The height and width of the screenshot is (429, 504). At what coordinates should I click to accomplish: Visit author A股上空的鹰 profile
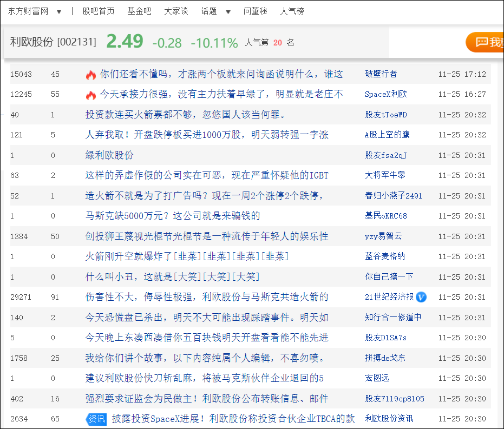click(x=387, y=135)
